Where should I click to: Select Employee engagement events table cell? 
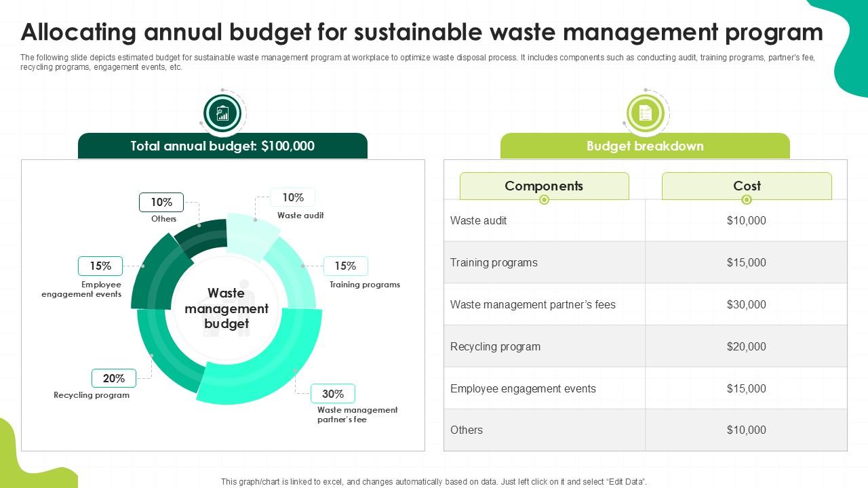pos(545,388)
